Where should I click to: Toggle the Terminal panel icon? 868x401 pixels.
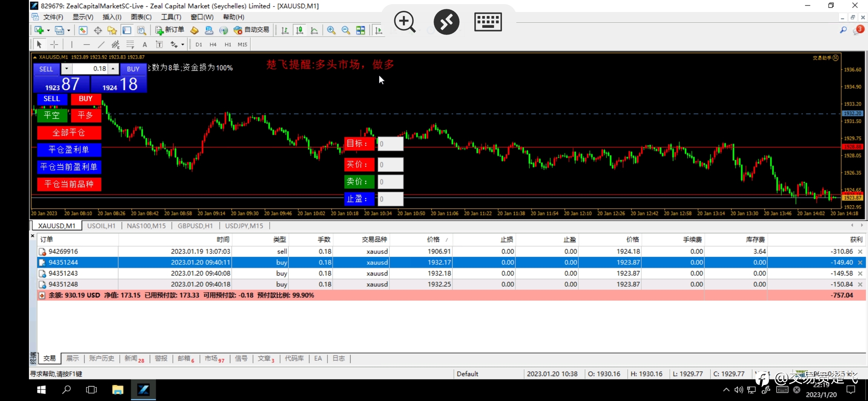tap(127, 30)
